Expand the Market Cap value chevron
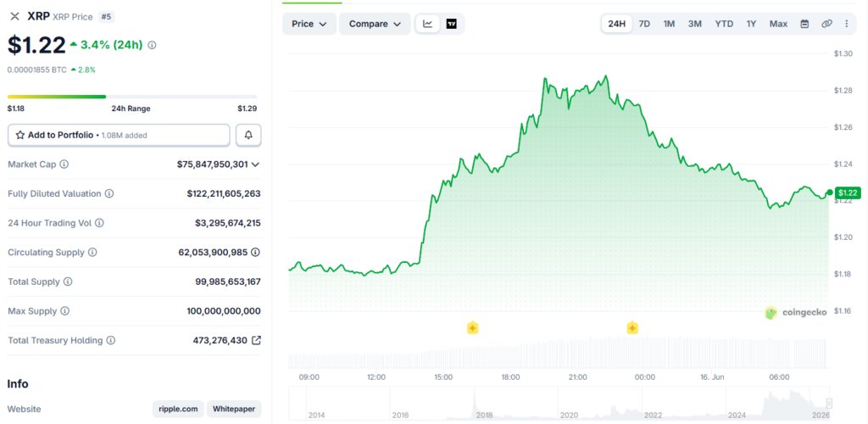 (255, 165)
